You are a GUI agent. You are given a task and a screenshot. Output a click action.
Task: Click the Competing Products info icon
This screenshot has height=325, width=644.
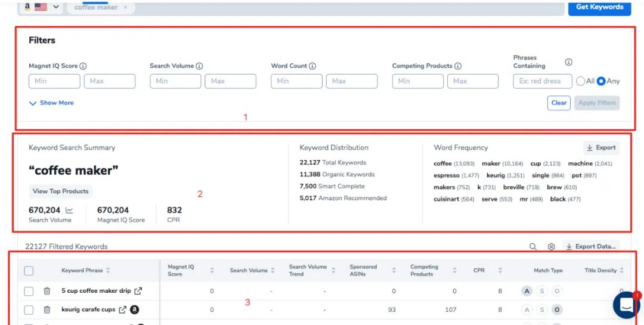(x=458, y=66)
